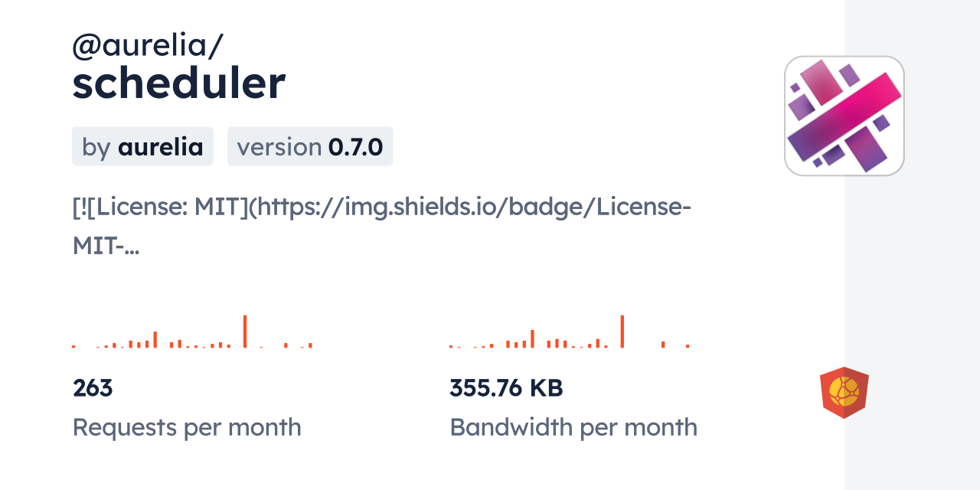The image size is (980, 490).
Task: Select the @aurelia/ scope text
Action: (147, 46)
